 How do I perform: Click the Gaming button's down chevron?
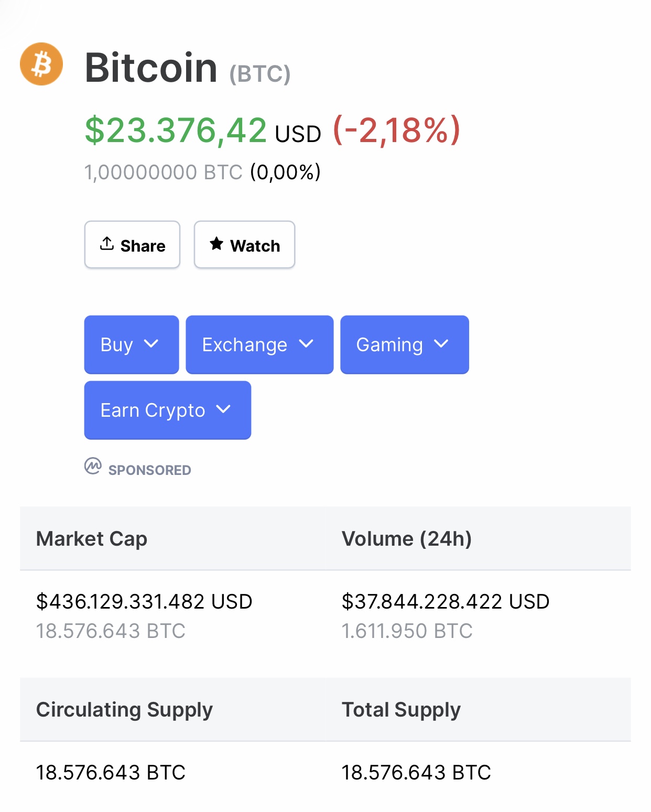click(x=441, y=344)
